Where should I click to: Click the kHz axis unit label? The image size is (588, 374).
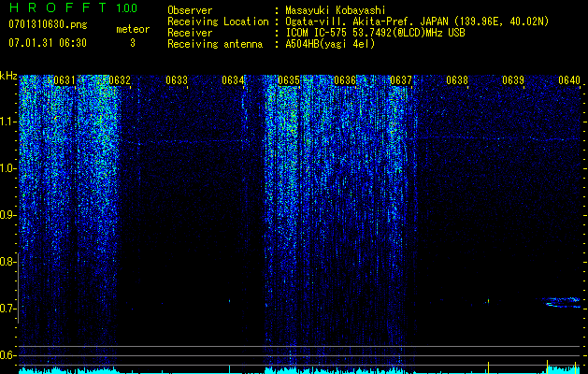tap(8, 76)
